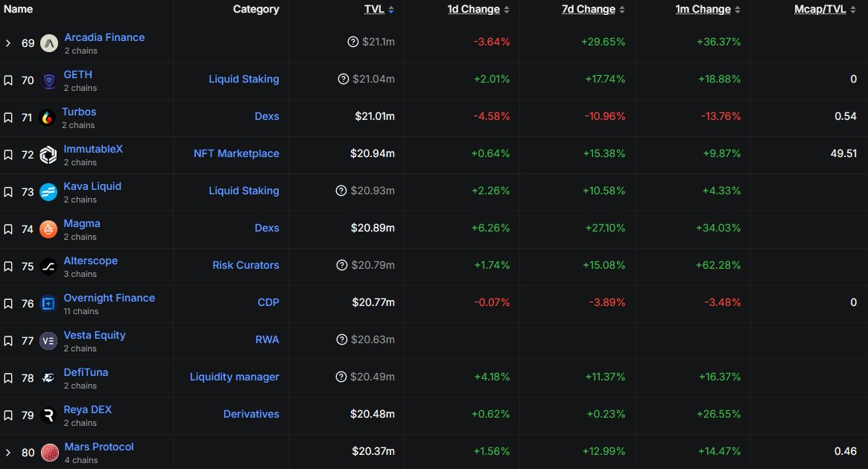Open the GETH protocol page
This screenshot has width=868, height=469.
78,74
